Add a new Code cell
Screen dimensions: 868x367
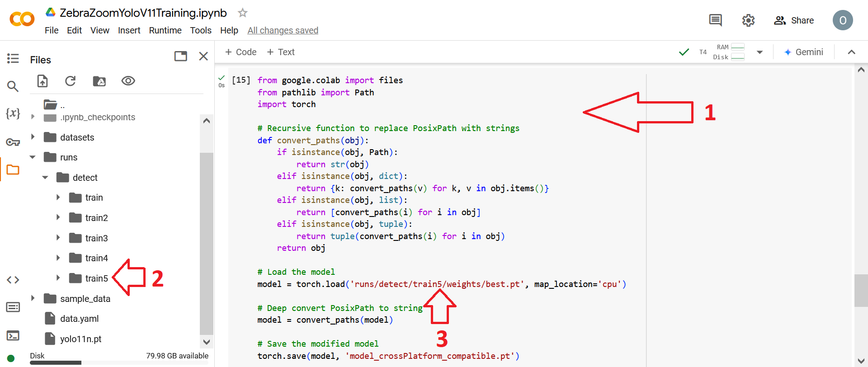241,52
